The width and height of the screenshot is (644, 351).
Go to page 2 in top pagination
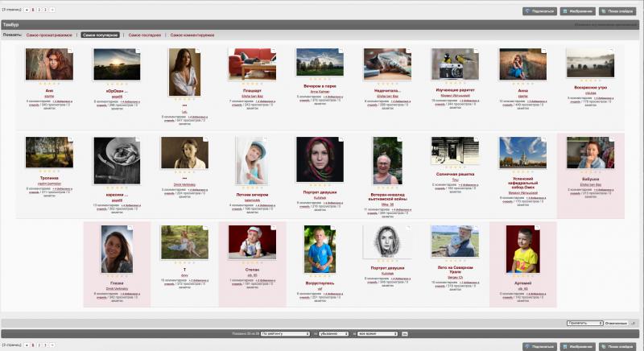(39, 10)
